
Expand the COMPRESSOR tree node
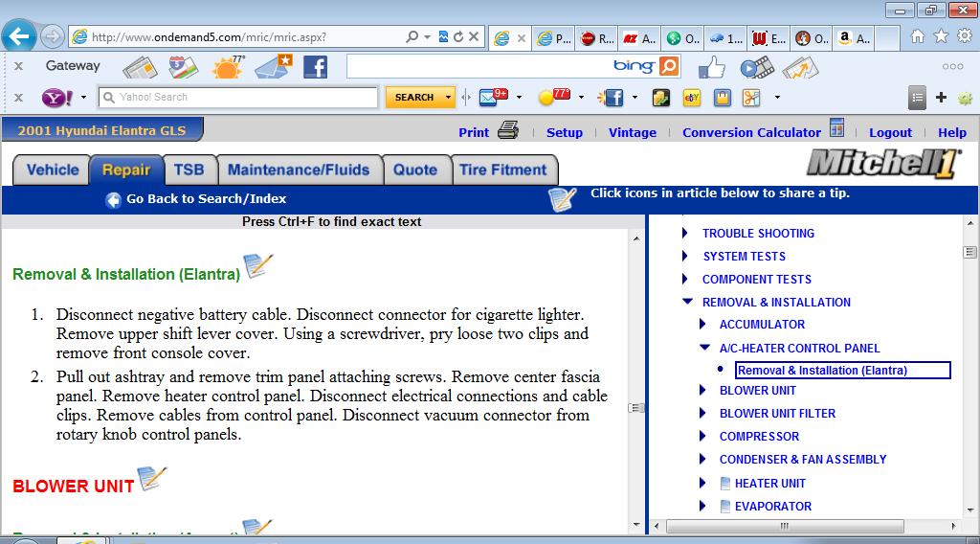[x=702, y=436]
